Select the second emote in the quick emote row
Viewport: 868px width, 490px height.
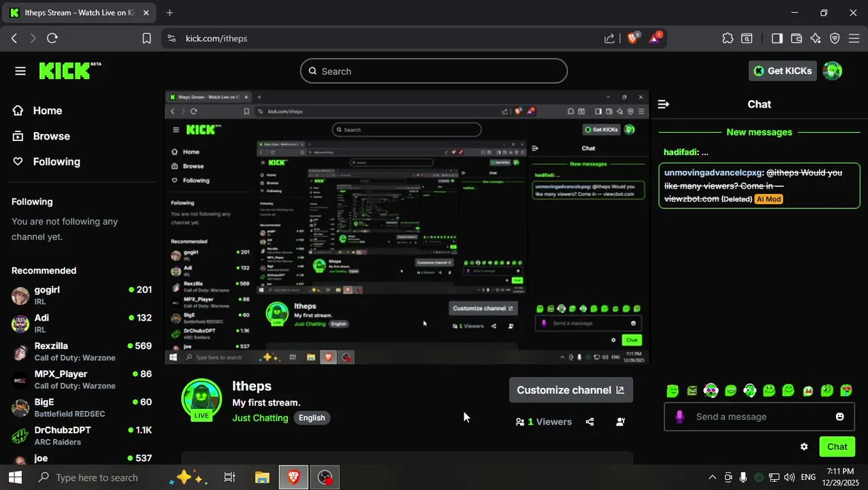point(692,391)
